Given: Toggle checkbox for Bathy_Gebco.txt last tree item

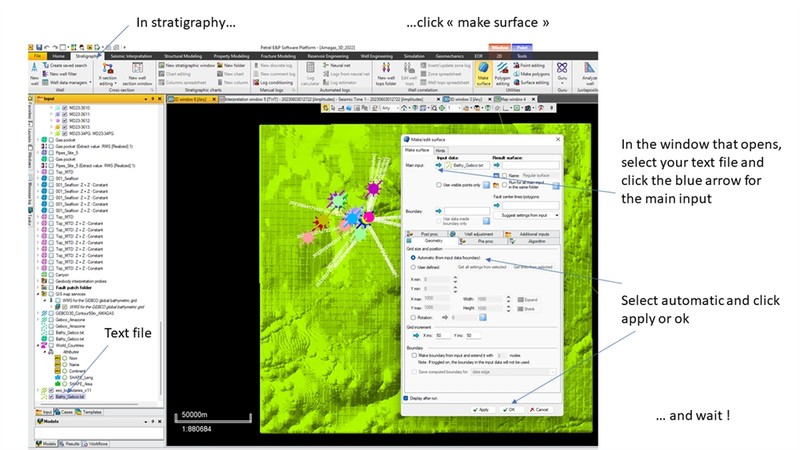Looking at the screenshot, I should click(51, 396).
